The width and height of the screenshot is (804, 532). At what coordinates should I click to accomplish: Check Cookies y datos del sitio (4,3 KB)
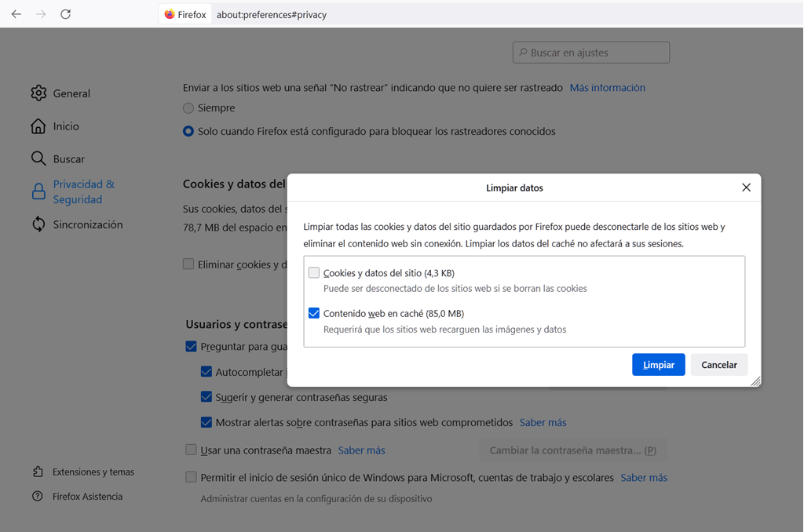click(x=314, y=272)
